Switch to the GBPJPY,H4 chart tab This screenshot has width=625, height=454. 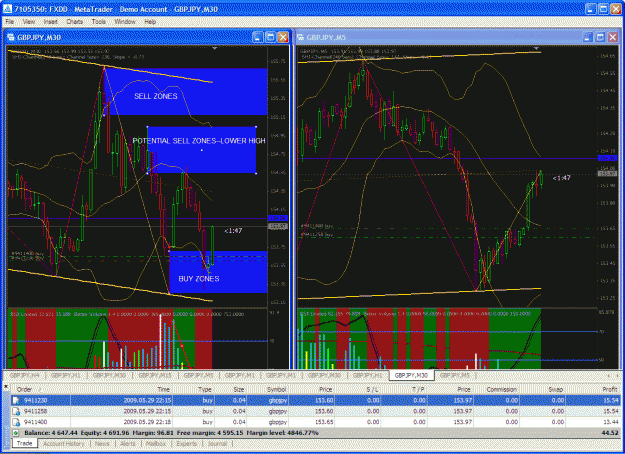point(24,375)
